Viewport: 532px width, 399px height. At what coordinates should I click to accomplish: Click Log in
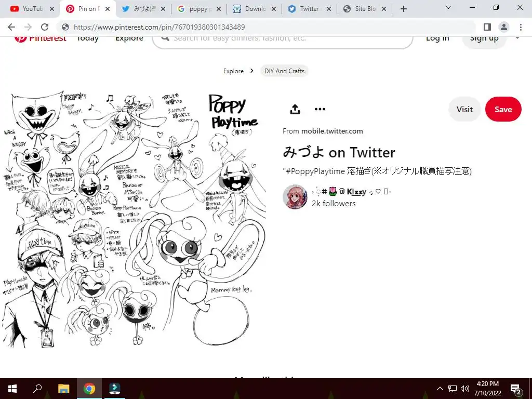437,38
